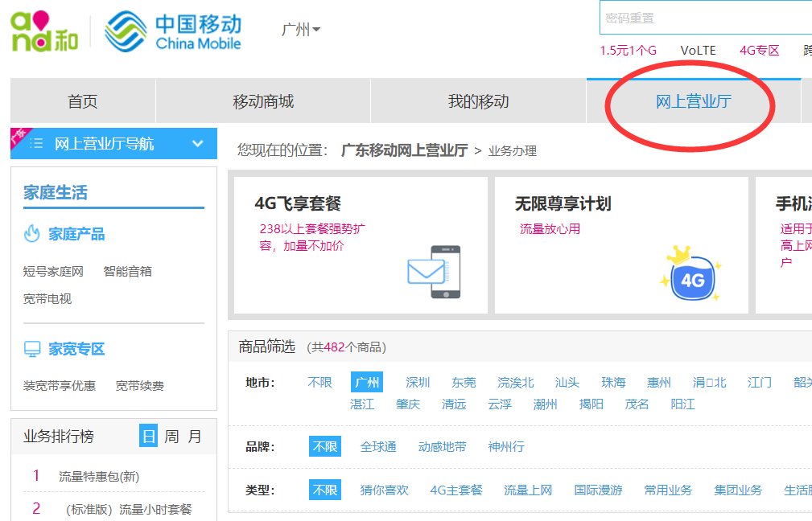Switch to the 移动商城 tab
Image resolution: width=812 pixels, height=521 pixels.
tap(264, 101)
